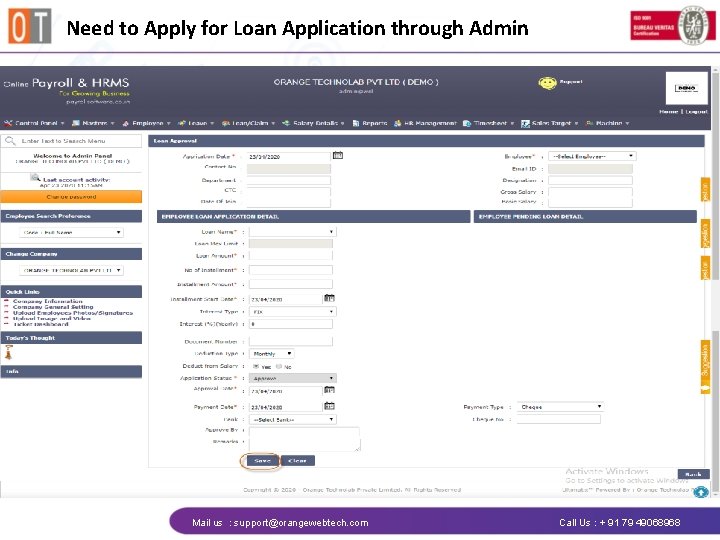Click the Employee menu icon
This screenshot has width=720, height=540.
click(125, 123)
